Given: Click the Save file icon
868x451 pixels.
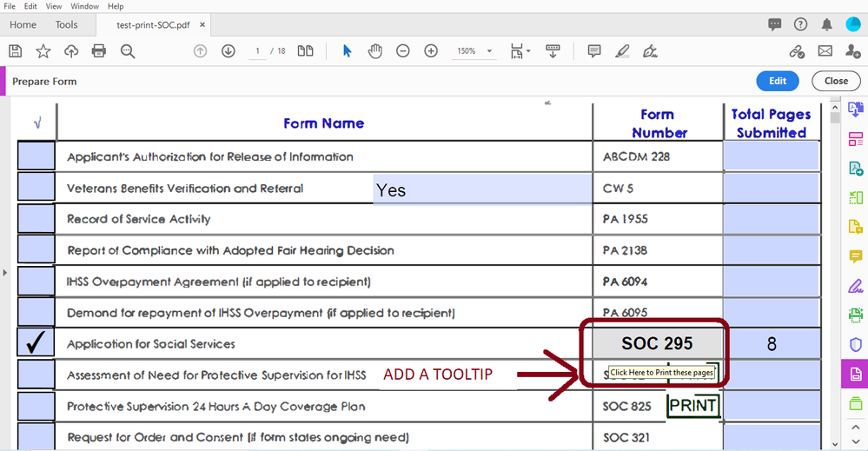Looking at the screenshot, I should 16,51.
